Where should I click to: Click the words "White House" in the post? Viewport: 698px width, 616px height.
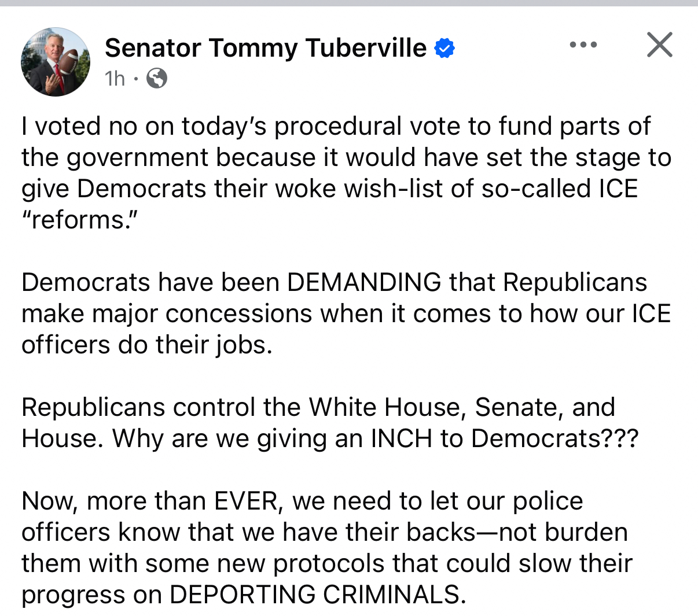tap(385, 407)
